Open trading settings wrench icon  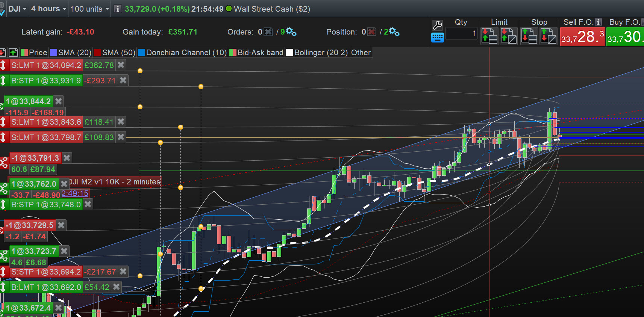point(437,25)
